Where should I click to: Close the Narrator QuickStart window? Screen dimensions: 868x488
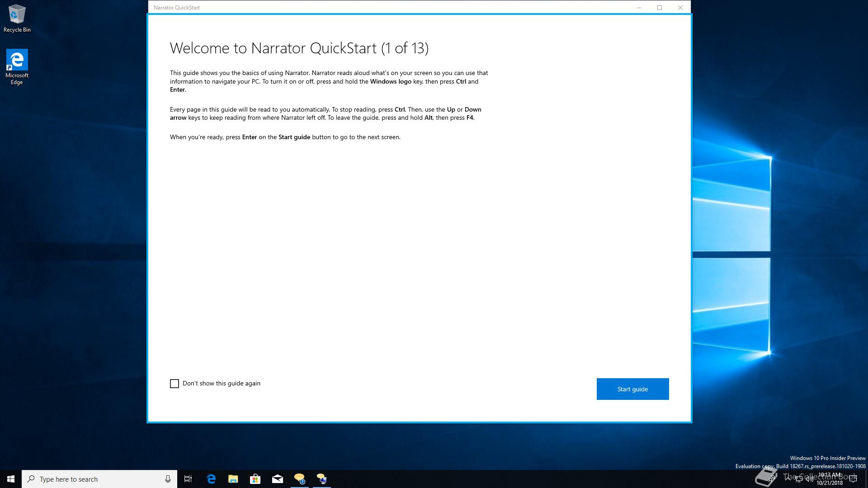click(680, 7)
